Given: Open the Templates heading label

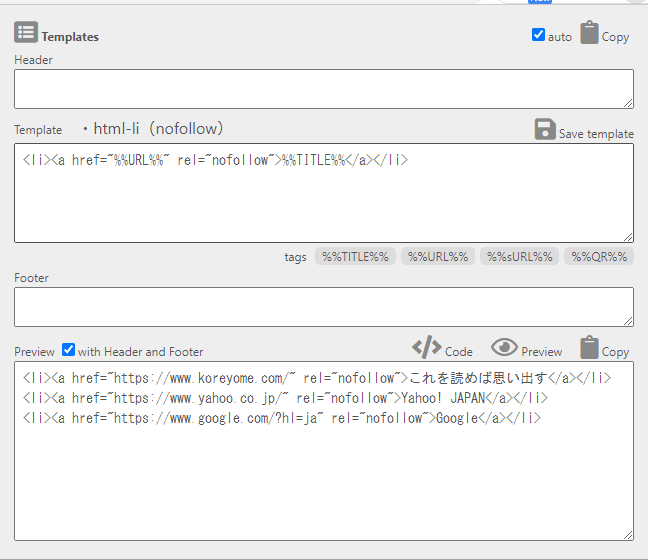Looking at the screenshot, I should [x=70, y=37].
